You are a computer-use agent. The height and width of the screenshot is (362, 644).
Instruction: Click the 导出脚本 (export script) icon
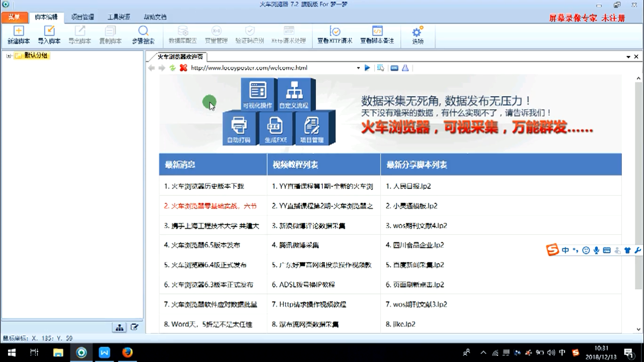click(80, 35)
